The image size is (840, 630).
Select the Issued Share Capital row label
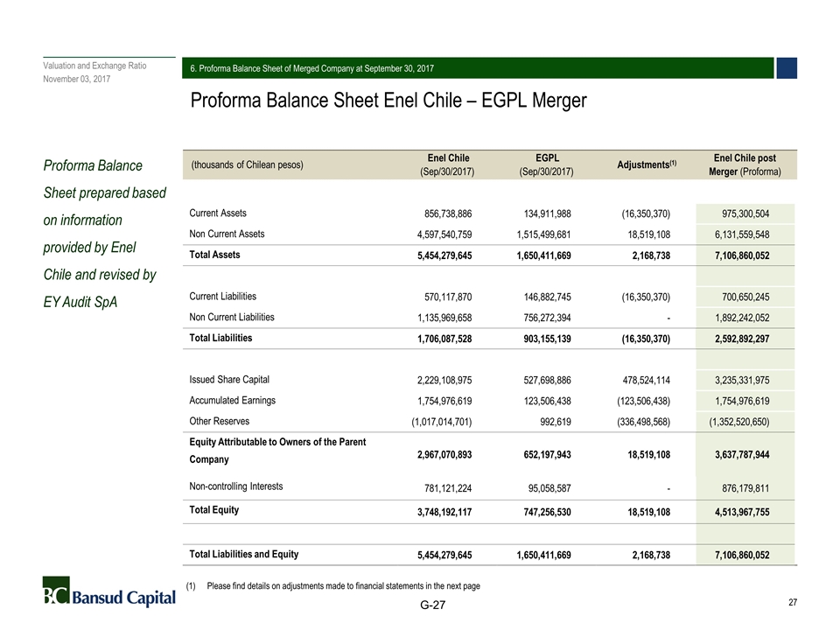pos(229,380)
